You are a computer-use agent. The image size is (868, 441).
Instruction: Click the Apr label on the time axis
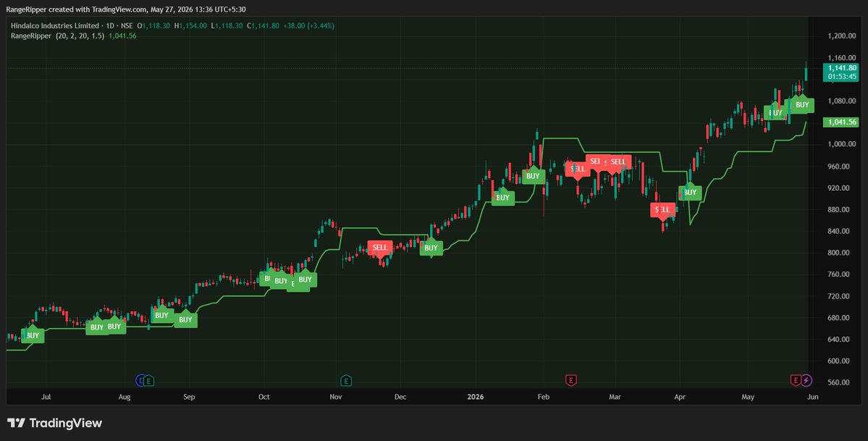[680, 397]
